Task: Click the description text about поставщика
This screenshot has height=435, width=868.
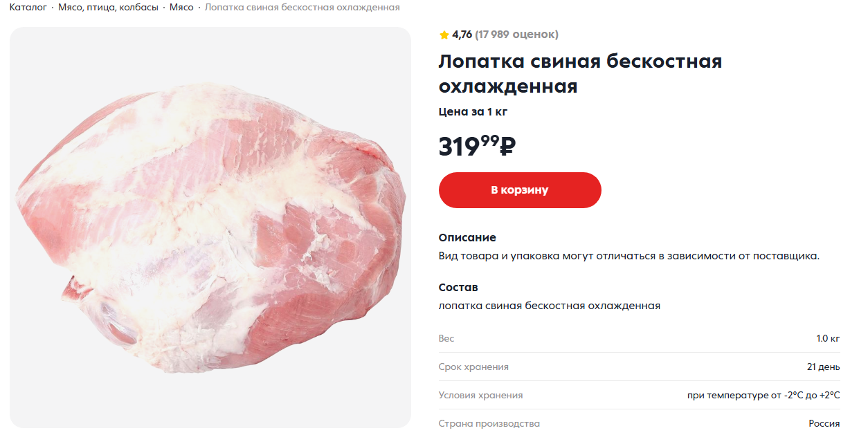Action: [x=629, y=256]
